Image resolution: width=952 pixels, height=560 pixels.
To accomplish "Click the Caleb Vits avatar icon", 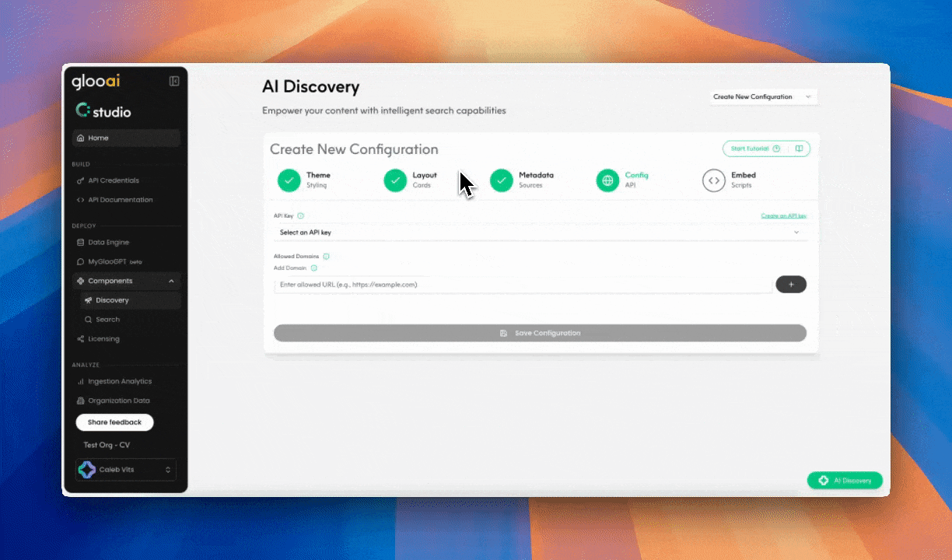I will 87,470.
